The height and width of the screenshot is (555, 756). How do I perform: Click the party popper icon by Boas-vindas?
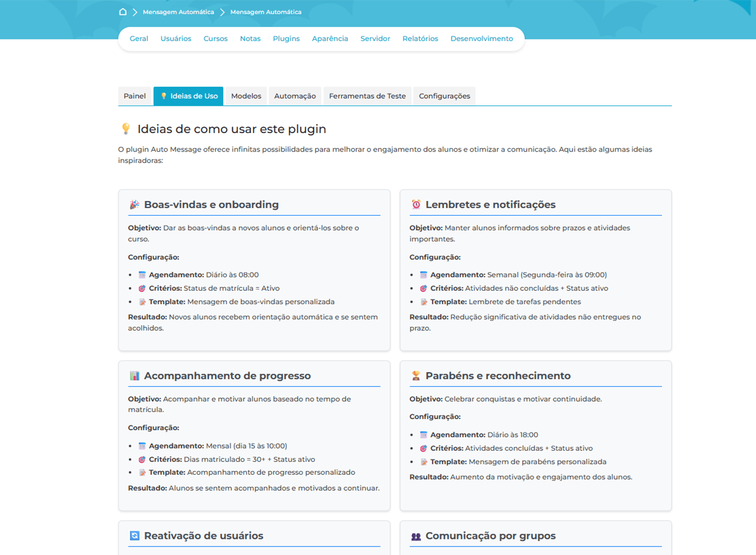click(135, 205)
